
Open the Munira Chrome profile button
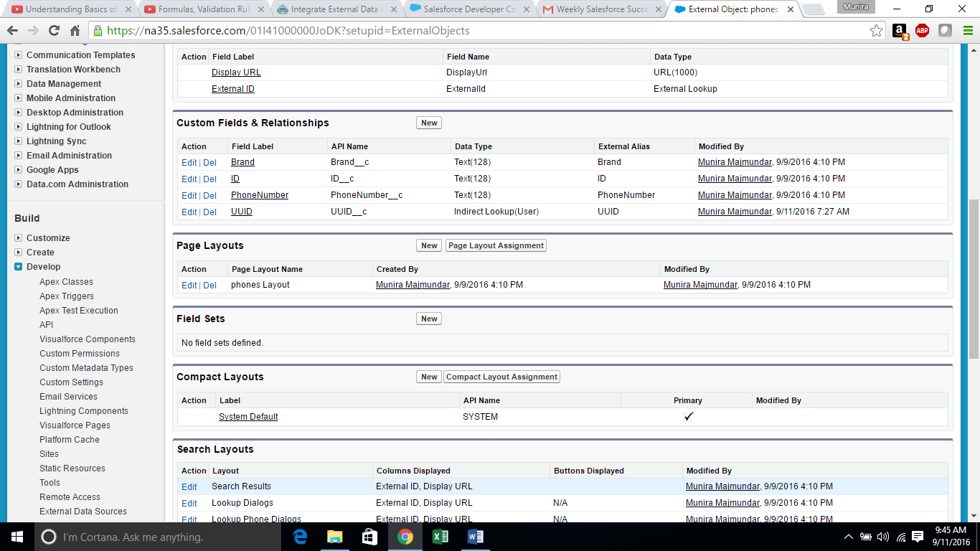[856, 6]
